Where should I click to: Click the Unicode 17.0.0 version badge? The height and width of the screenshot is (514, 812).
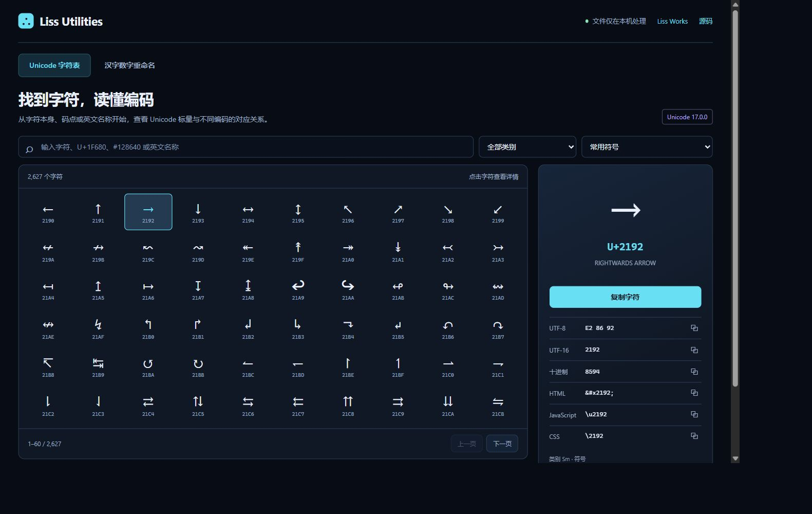[687, 117]
